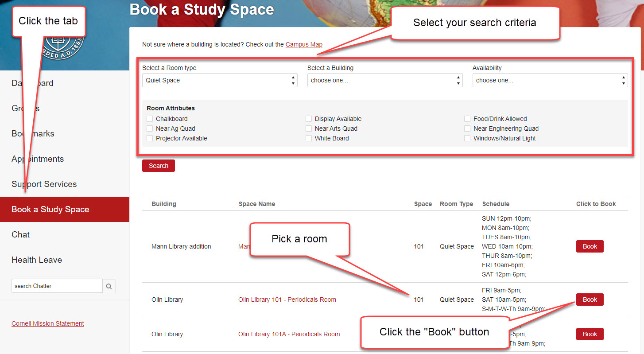Check the Display Available attribute
This screenshot has height=354, width=644.
308,119
